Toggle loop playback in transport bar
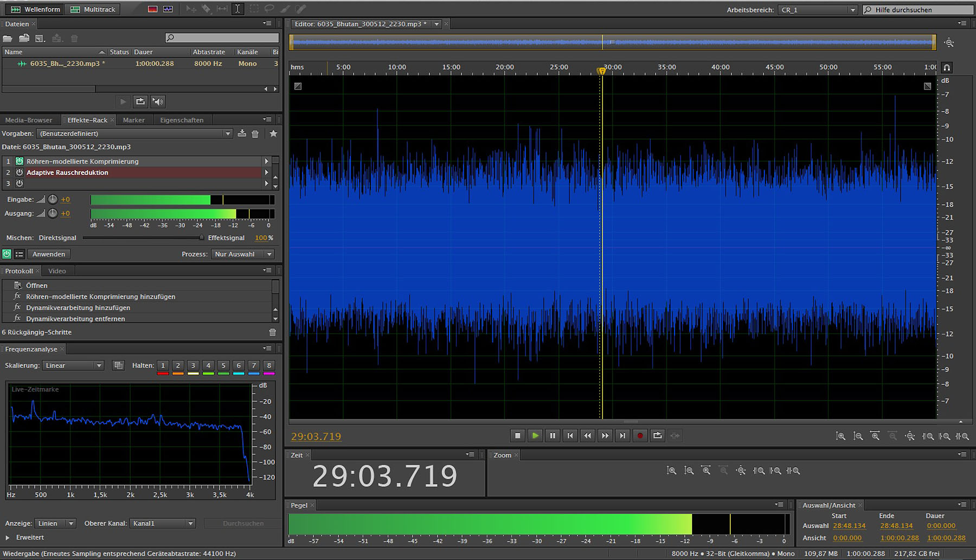This screenshot has height=560, width=976. (x=657, y=435)
